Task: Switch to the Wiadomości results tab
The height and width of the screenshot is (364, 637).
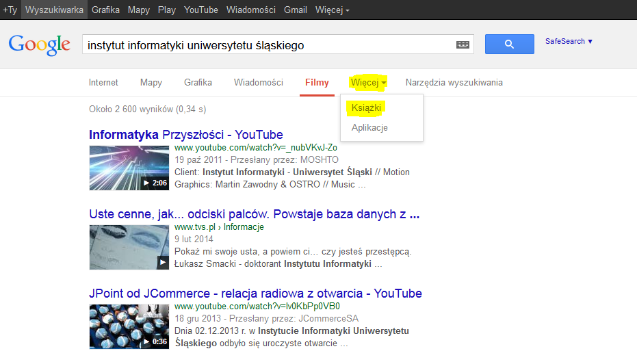Action: 259,83
